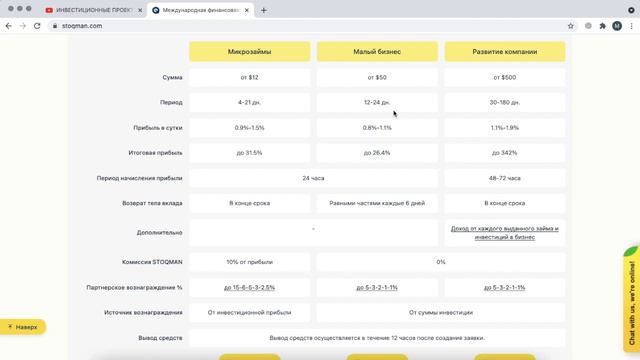Click the От суммы инвестиции cell
Image resolution: width=640 pixels, height=360 pixels.
441,313
